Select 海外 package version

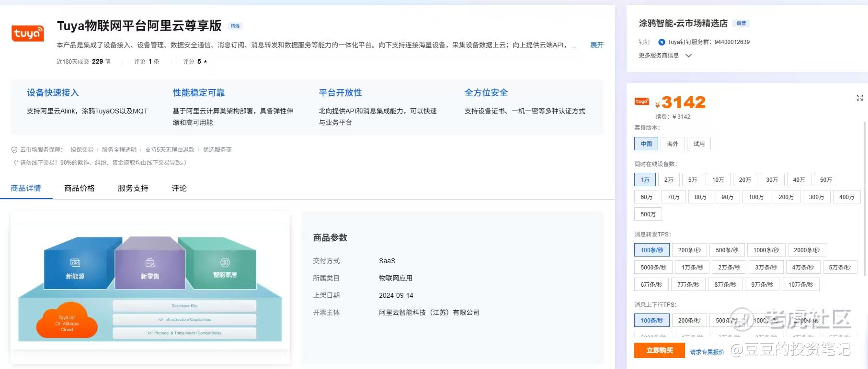coord(673,144)
